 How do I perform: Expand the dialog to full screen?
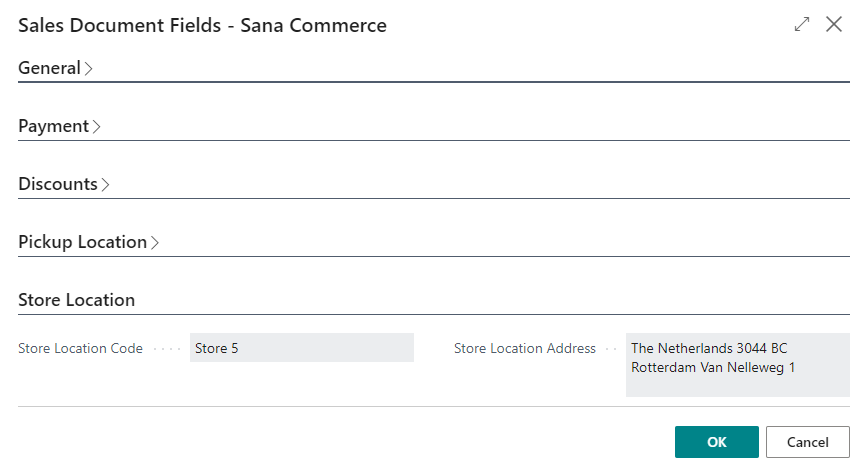(x=802, y=24)
